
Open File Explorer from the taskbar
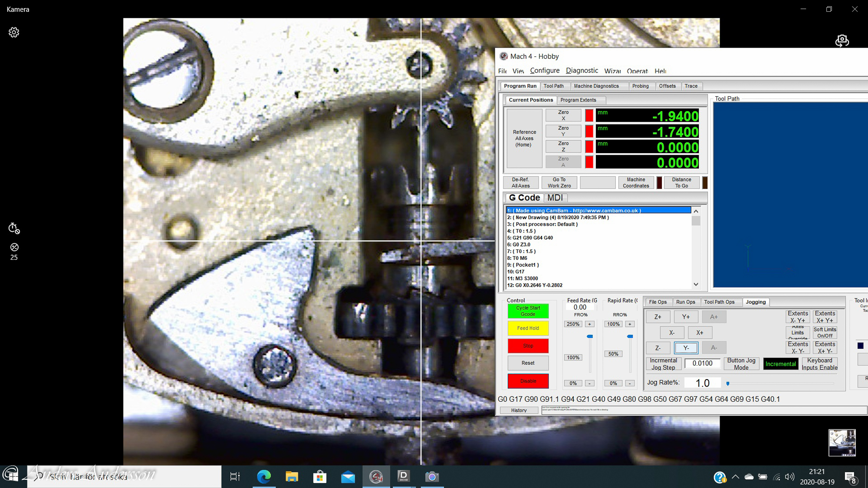[292, 477]
